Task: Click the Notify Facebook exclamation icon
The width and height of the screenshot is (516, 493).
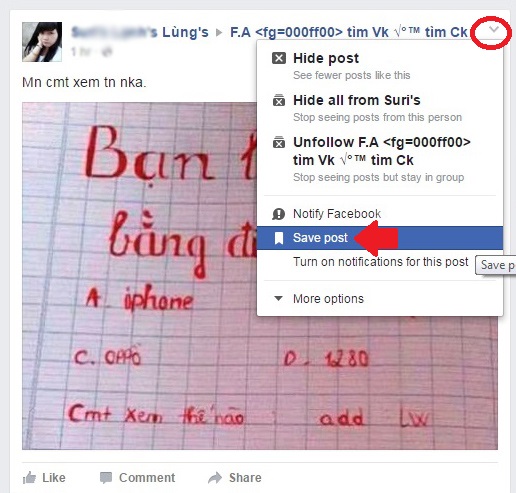Action: [x=279, y=214]
